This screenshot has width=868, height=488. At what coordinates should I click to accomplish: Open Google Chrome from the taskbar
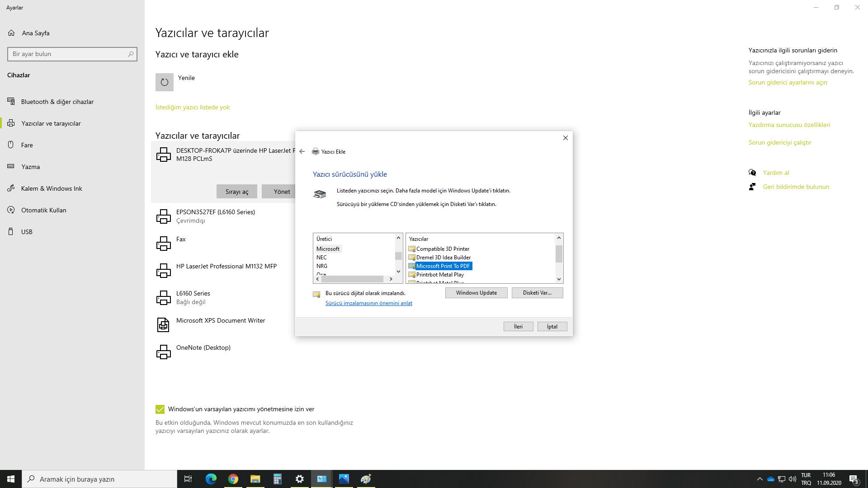[x=233, y=479]
